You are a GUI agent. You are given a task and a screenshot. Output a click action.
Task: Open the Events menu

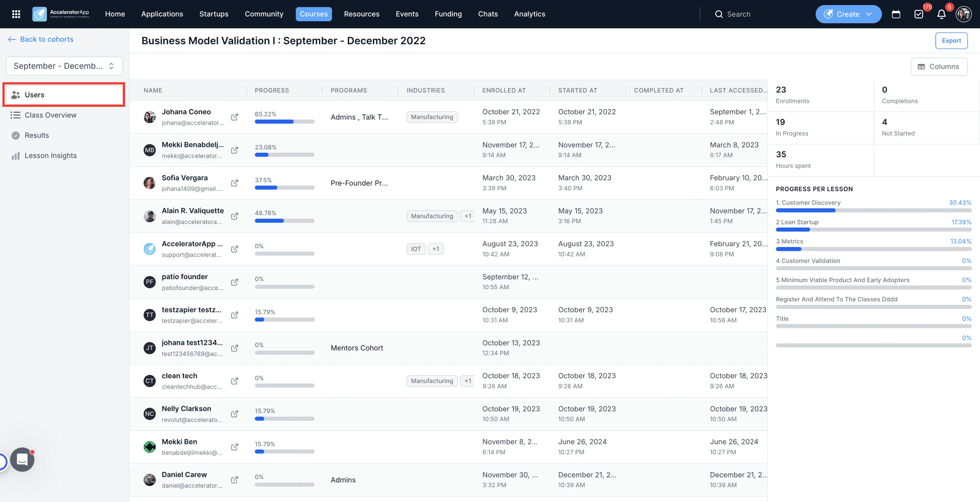(407, 14)
